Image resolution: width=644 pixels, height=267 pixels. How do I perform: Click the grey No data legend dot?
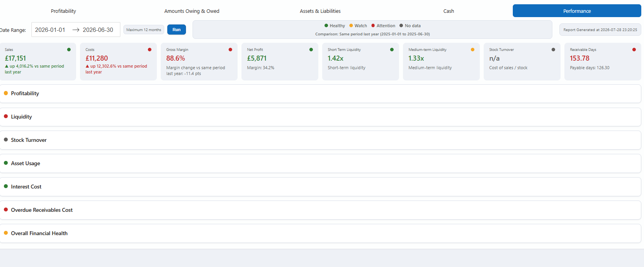(401, 26)
